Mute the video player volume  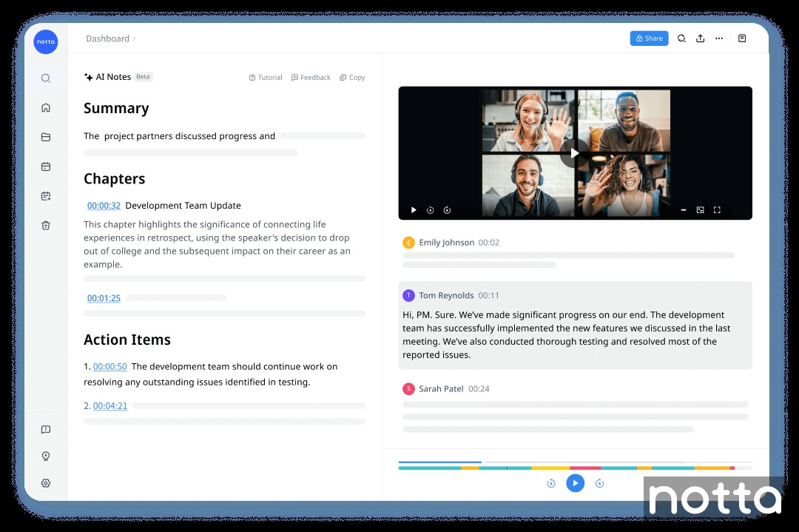(684, 210)
